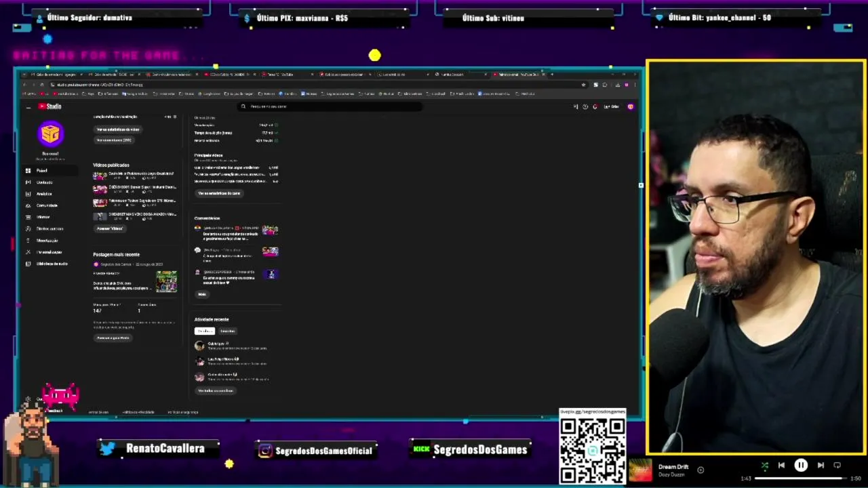Click 'Acessar a guia Posts' button
This screenshot has width=868, height=488.
[113, 338]
